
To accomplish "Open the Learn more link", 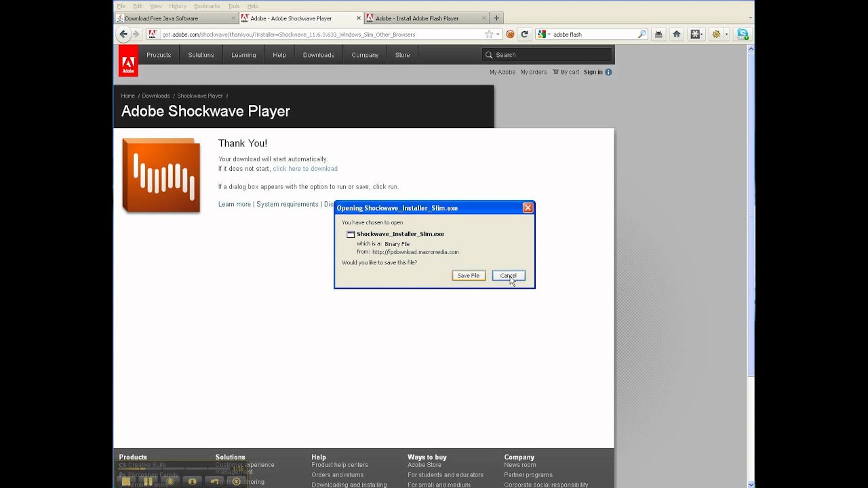I will coord(235,204).
